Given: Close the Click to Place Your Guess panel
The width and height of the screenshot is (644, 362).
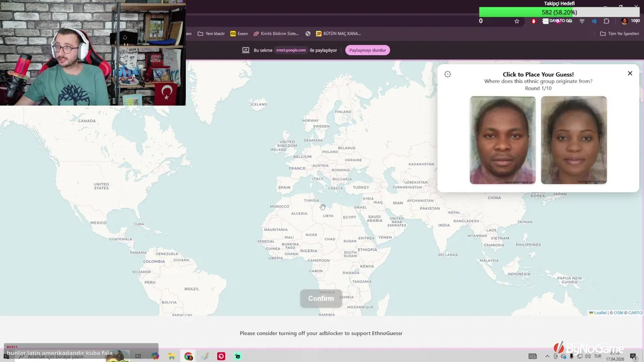Looking at the screenshot, I should (x=630, y=73).
